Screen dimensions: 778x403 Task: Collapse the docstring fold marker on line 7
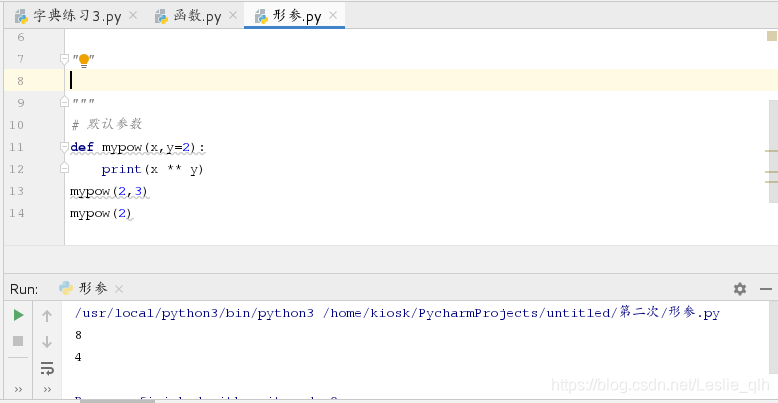point(65,59)
